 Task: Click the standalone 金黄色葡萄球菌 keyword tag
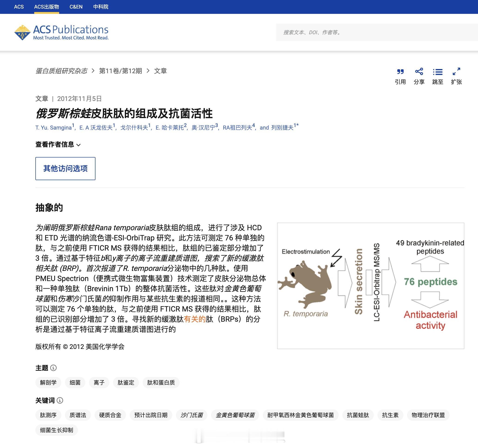tap(235, 415)
